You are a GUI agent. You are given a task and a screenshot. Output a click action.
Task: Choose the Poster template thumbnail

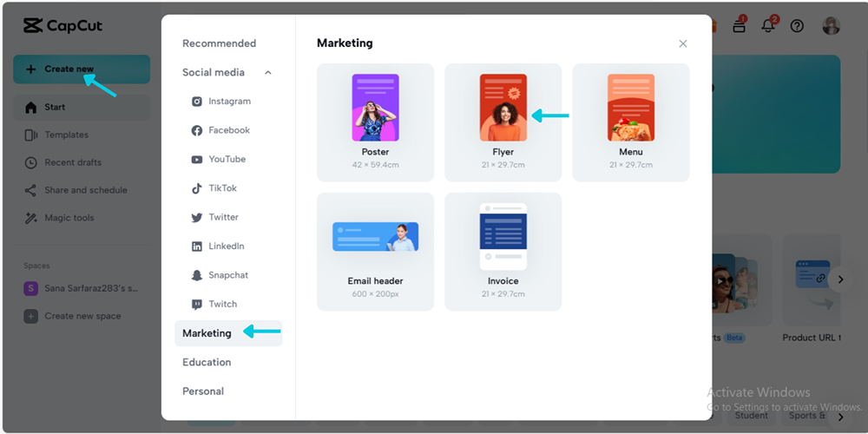point(375,108)
